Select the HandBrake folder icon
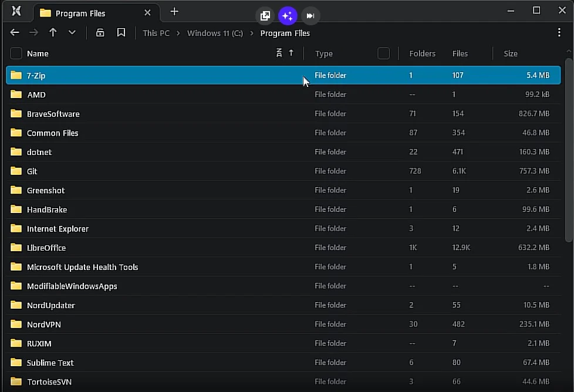574x392 pixels. point(16,209)
